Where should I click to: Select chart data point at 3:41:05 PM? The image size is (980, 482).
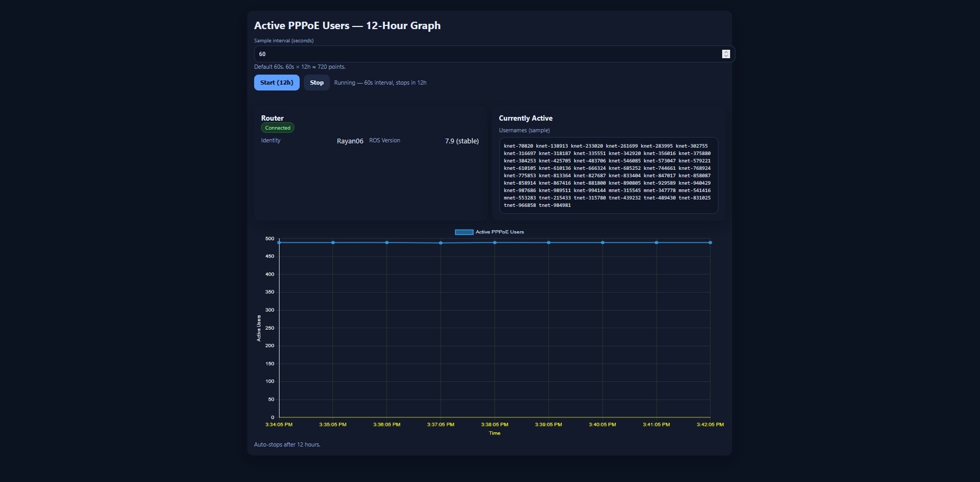tap(657, 243)
